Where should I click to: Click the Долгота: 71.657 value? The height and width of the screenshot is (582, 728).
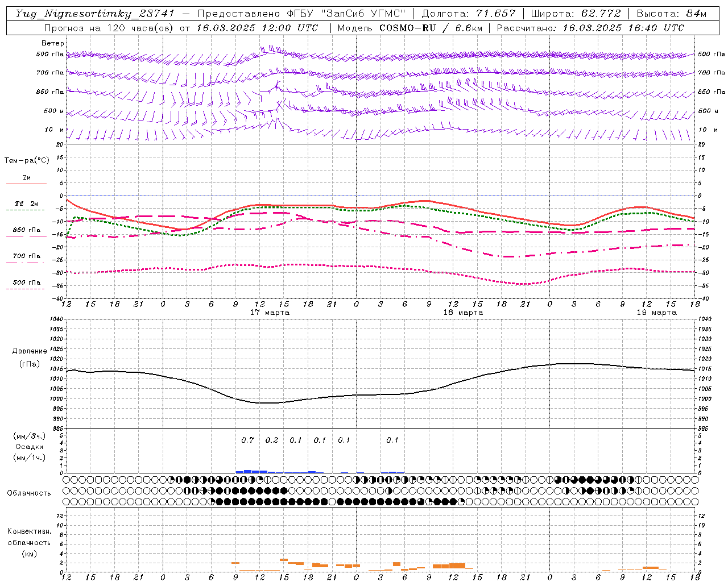(x=469, y=14)
